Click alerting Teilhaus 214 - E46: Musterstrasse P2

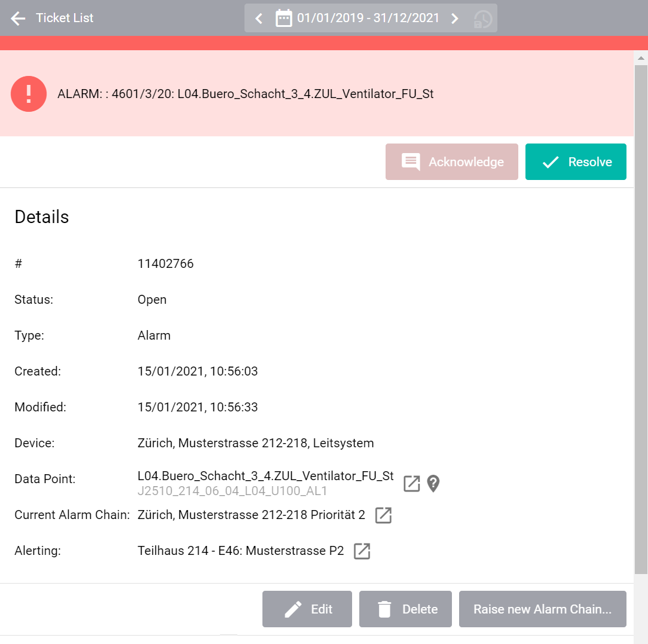pyautogui.click(x=240, y=551)
